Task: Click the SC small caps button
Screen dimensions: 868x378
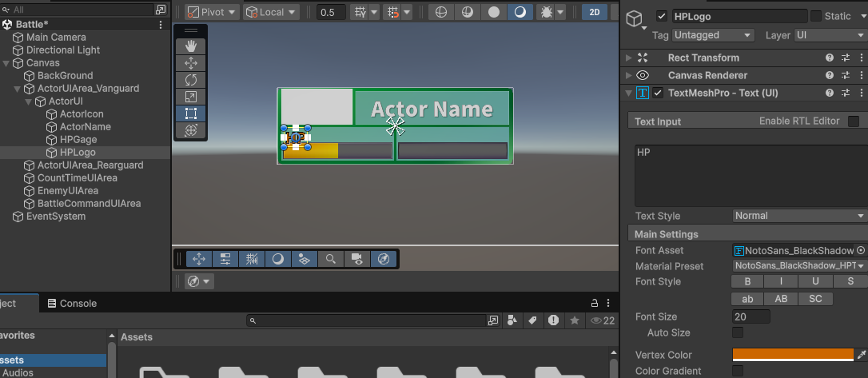Action: pyautogui.click(x=816, y=299)
